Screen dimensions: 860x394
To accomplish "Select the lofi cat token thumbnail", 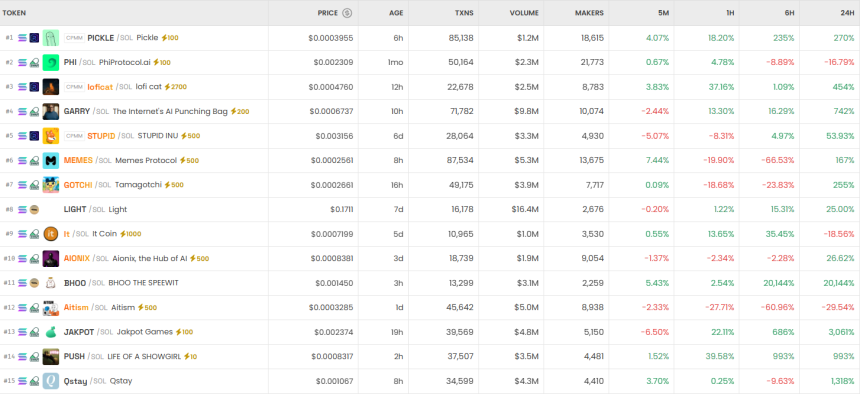I will point(51,87).
